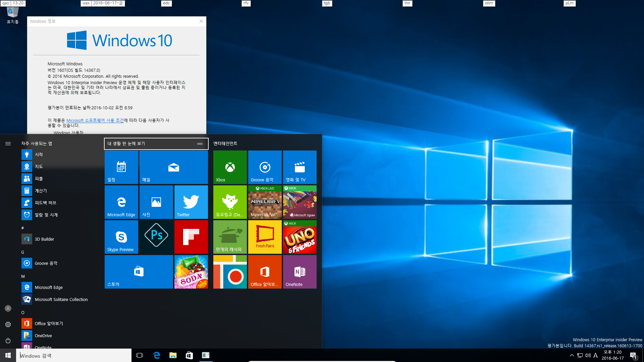Click Candy Crush Soda Saga tile
Image resolution: width=644 pixels, height=362 pixels.
(191, 272)
